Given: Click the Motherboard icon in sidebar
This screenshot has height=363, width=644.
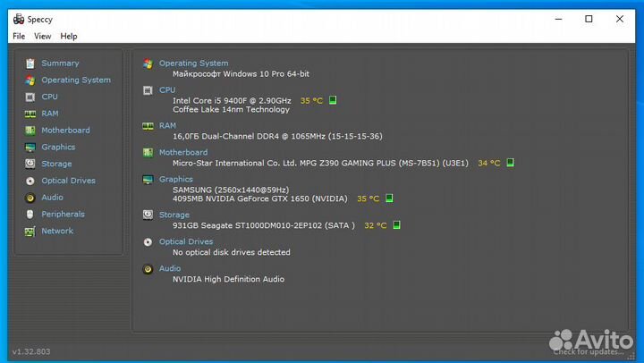Looking at the screenshot, I should tap(30, 131).
